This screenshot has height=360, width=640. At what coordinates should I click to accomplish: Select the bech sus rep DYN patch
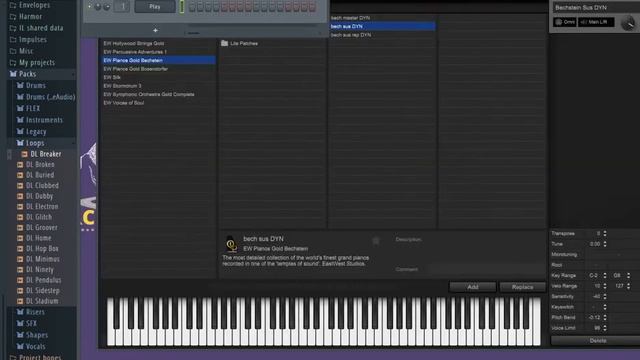[x=382, y=35]
